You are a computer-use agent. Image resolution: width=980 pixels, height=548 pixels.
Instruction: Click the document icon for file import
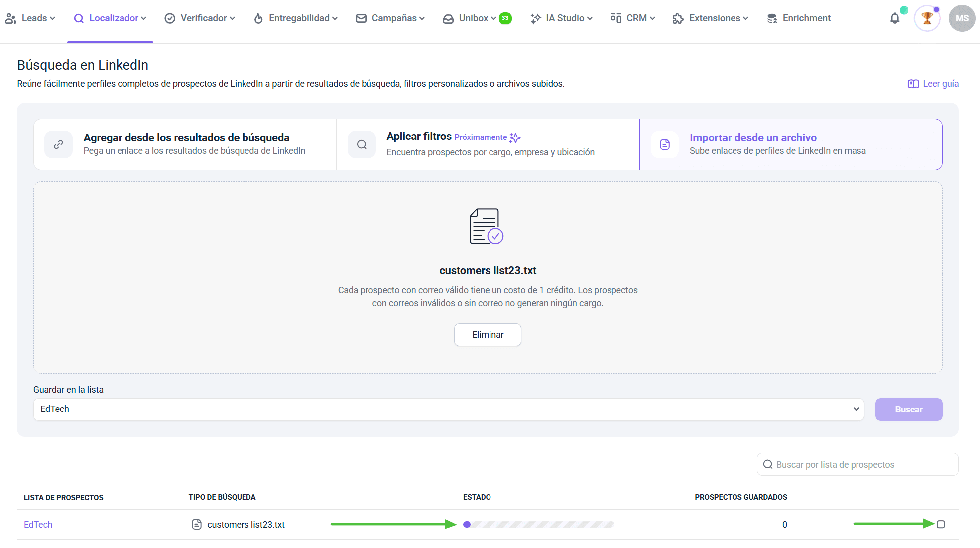(x=665, y=144)
